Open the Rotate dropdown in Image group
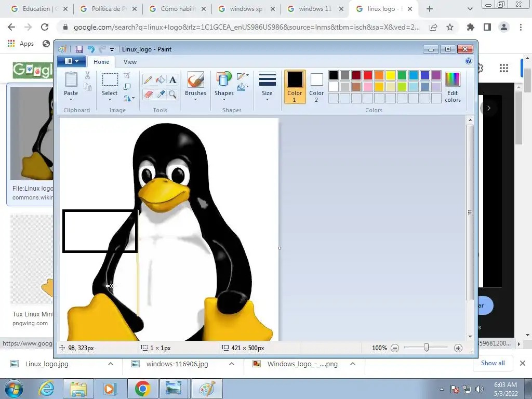 (134, 98)
